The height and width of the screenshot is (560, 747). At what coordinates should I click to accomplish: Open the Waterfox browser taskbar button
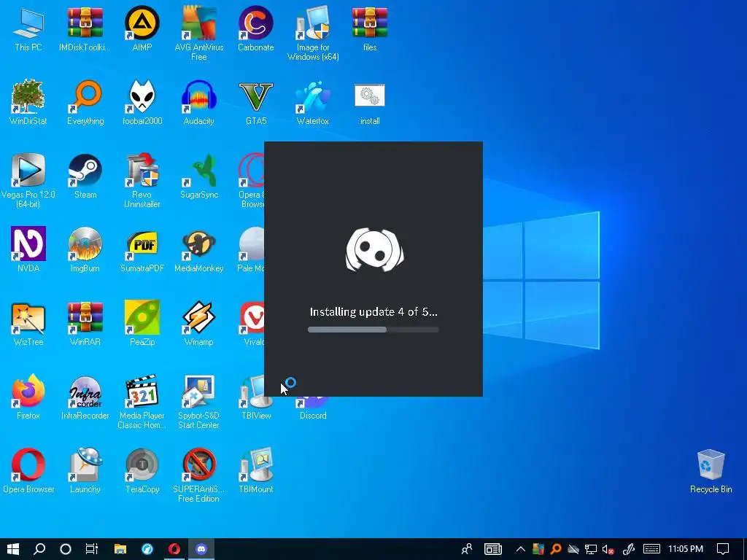click(147, 549)
